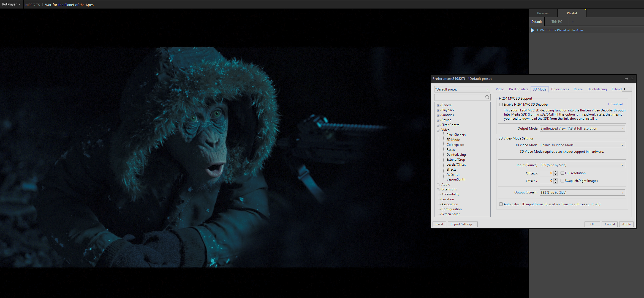Confirm with the OK button
The width and height of the screenshot is (644, 298).
click(x=592, y=224)
